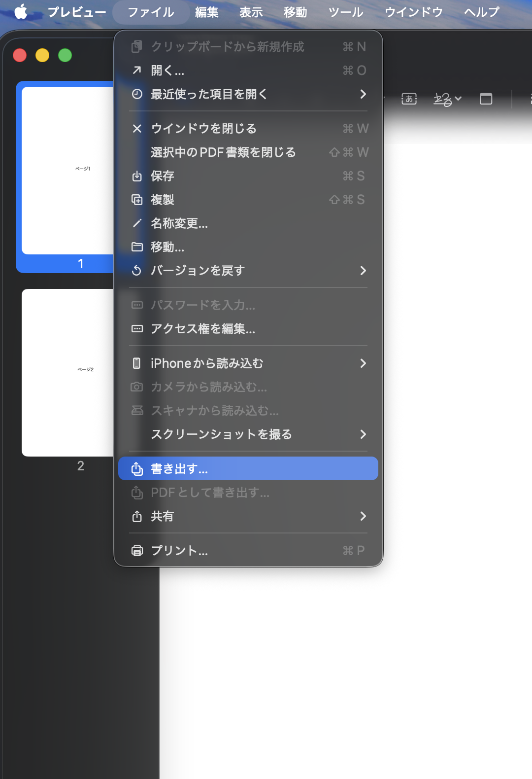Expand 最近使った項目を開く submenu

pyautogui.click(x=248, y=94)
